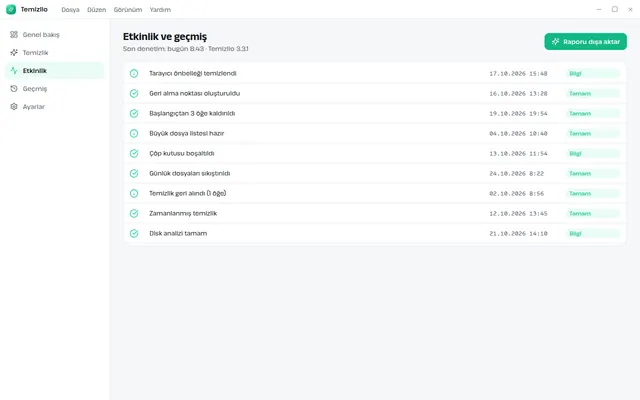Viewport: 640px width, 400px height.
Task: Select the text Geri alma noktası oluşturuldu
Action: point(194,93)
